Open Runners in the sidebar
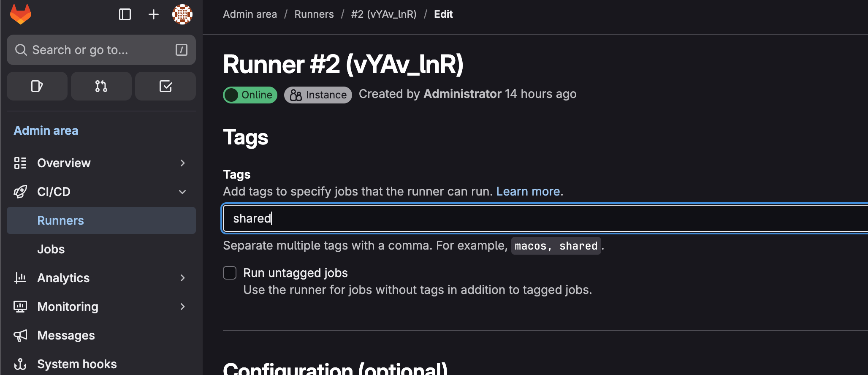The image size is (868, 375). coord(101,220)
